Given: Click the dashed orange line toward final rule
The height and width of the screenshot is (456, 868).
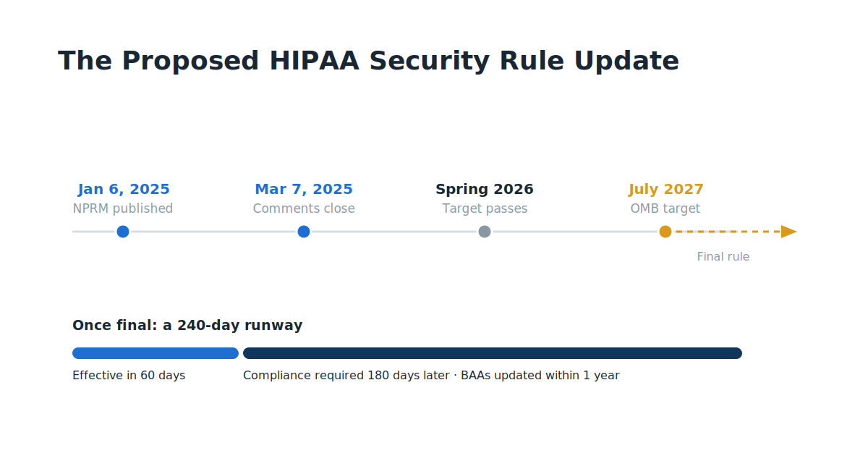Looking at the screenshot, I should click(728, 232).
